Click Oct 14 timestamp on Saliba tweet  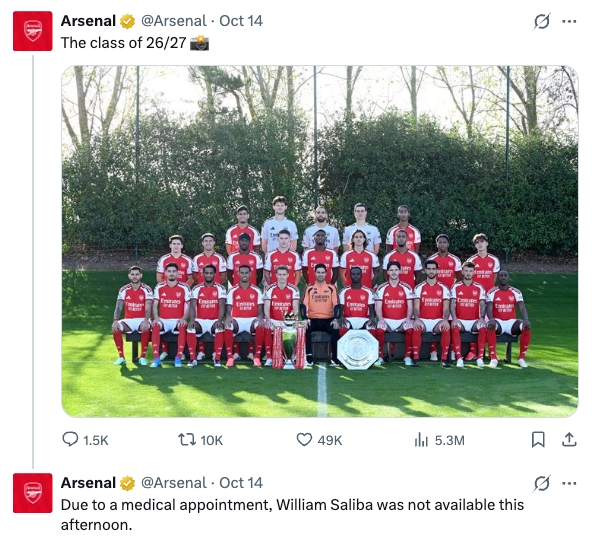[241, 483]
